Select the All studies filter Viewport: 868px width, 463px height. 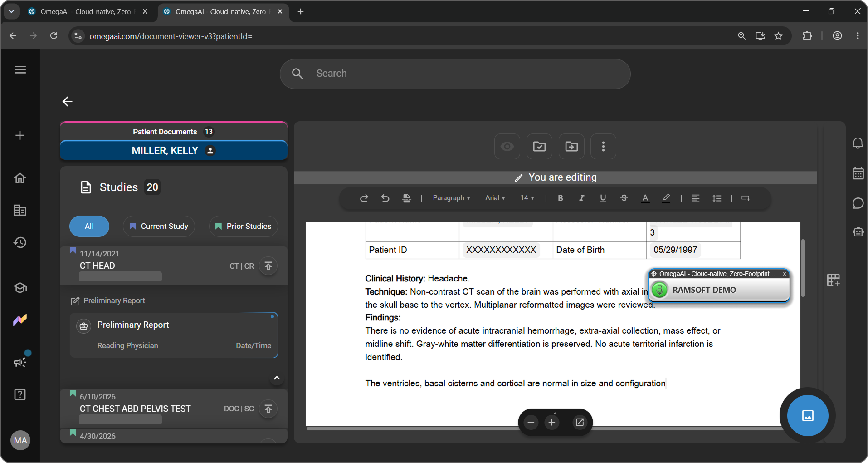89,226
